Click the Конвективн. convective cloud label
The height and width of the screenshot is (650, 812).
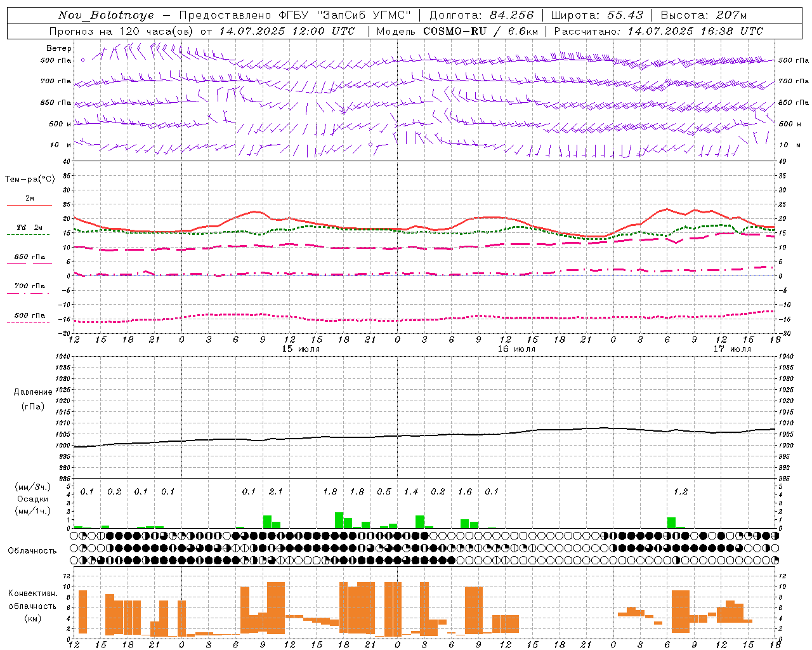point(33,594)
